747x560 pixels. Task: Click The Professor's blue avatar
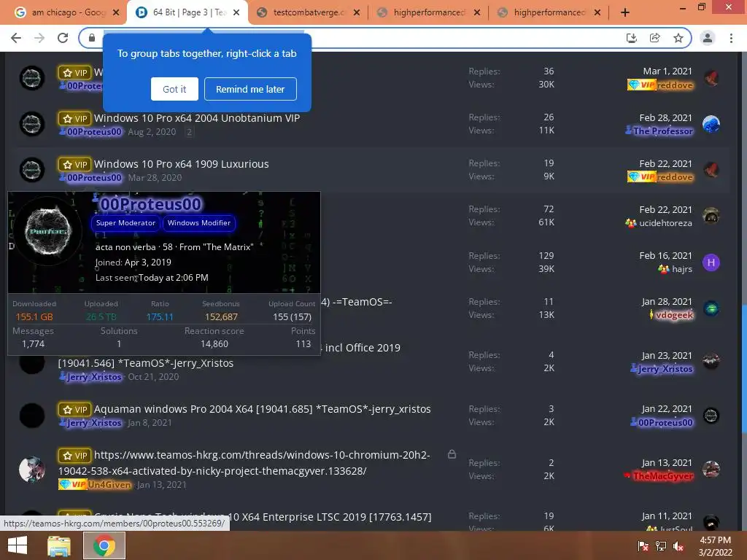[711, 124]
